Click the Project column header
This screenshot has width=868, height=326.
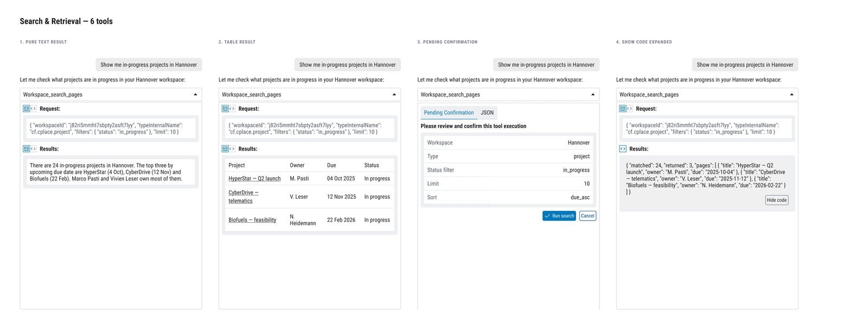[x=237, y=165]
